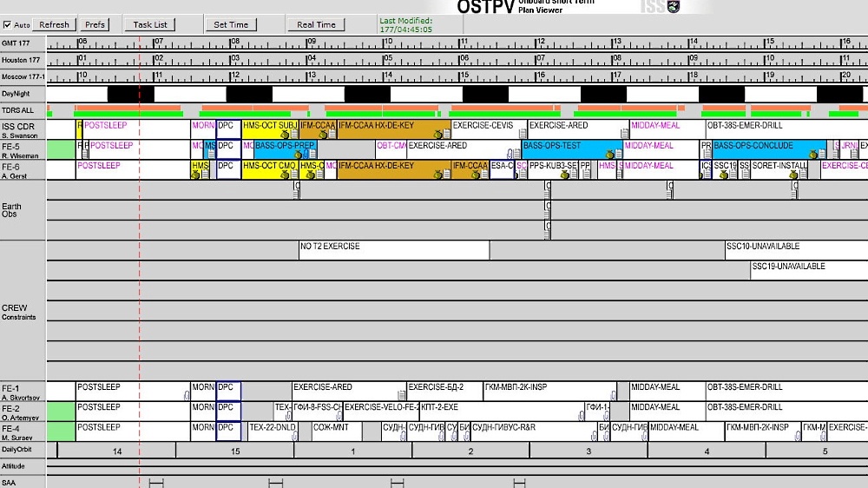Click the Set Time button
Viewport: 868px width, 488px height.
click(231, 24)
